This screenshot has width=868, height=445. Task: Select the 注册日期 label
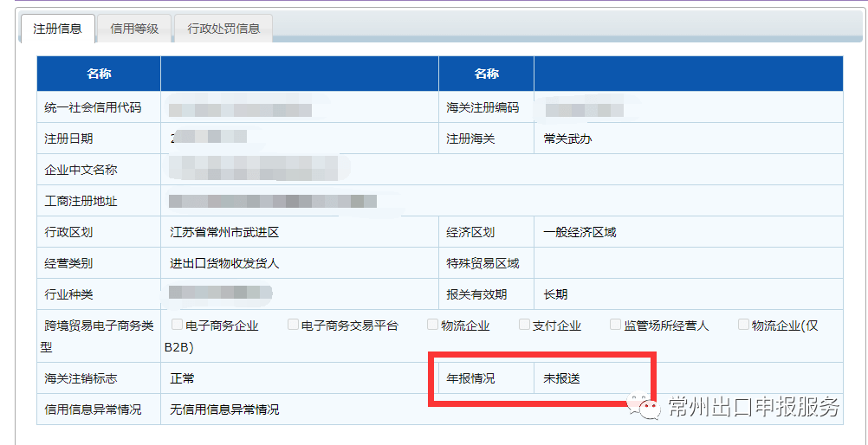click(68, 139)
